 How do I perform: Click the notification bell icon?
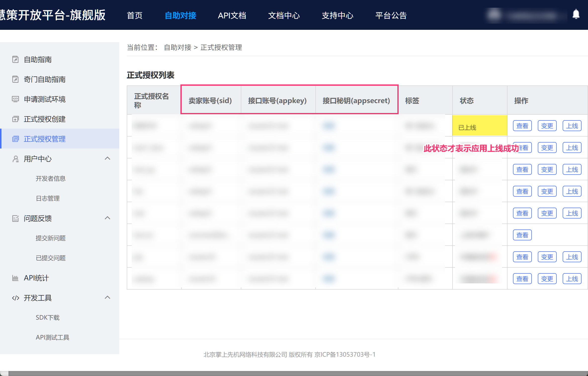click(x=576, y=14)
